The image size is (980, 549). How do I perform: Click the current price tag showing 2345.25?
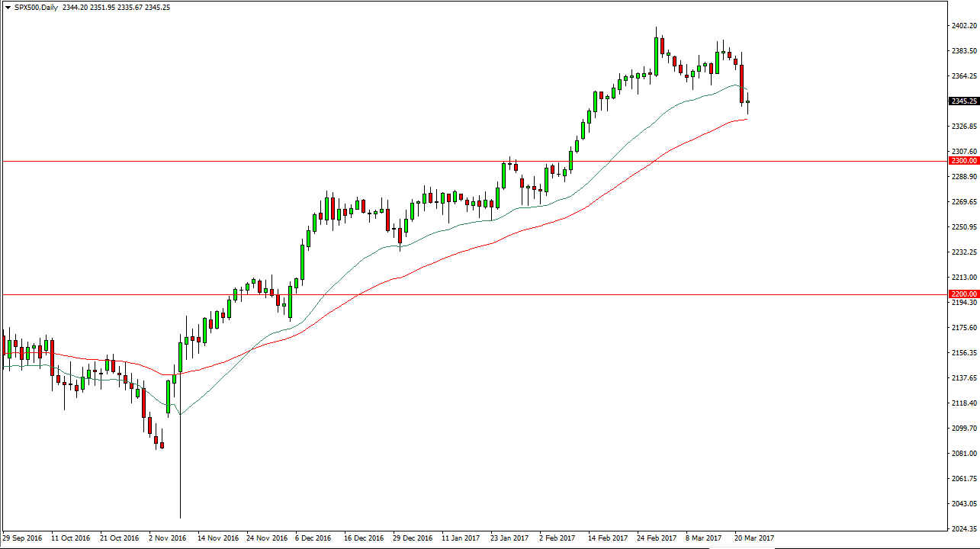(962, 100)
